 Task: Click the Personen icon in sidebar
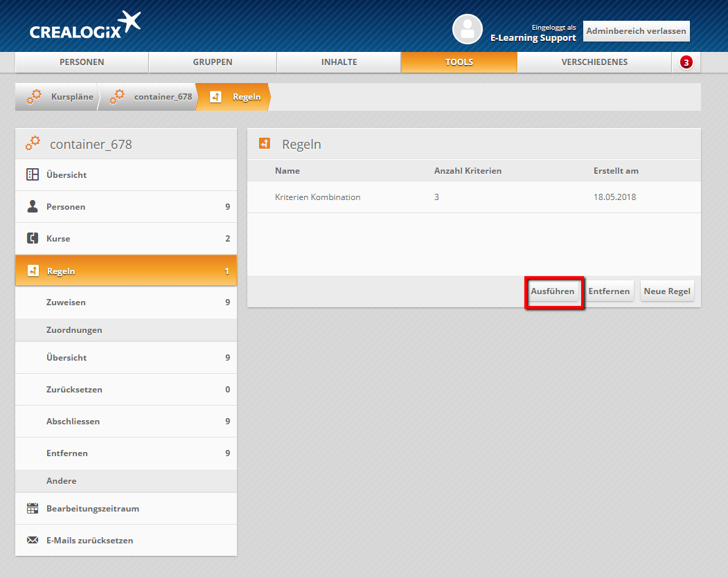tap(33, 207)
